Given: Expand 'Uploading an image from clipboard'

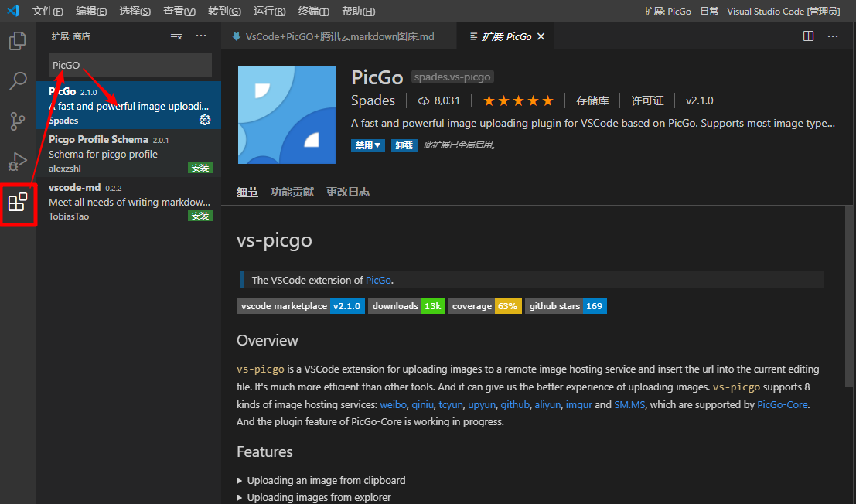Looking at the screenshot, I should (321, 481).
